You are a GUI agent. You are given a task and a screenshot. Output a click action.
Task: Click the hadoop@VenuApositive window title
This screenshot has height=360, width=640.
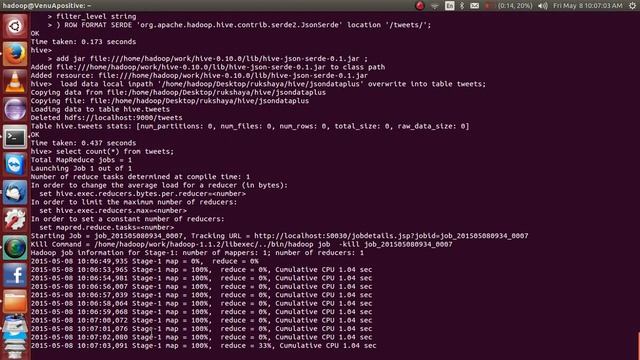pos(47,5)
